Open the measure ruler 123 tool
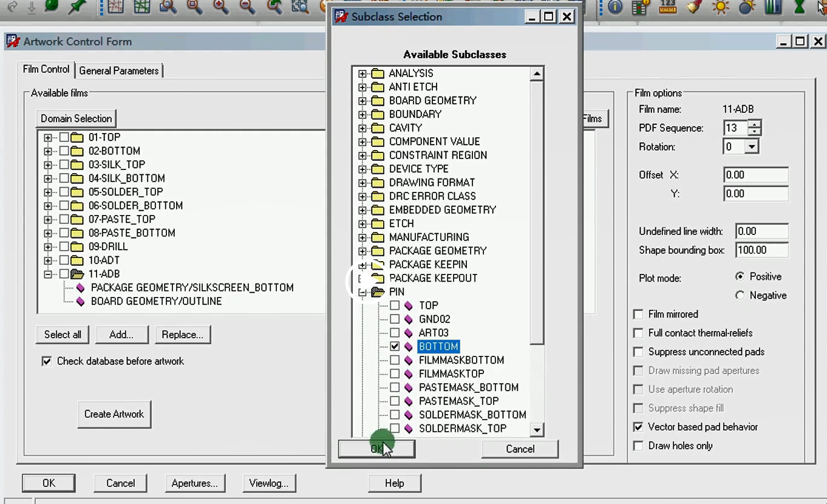 [667, 7]
